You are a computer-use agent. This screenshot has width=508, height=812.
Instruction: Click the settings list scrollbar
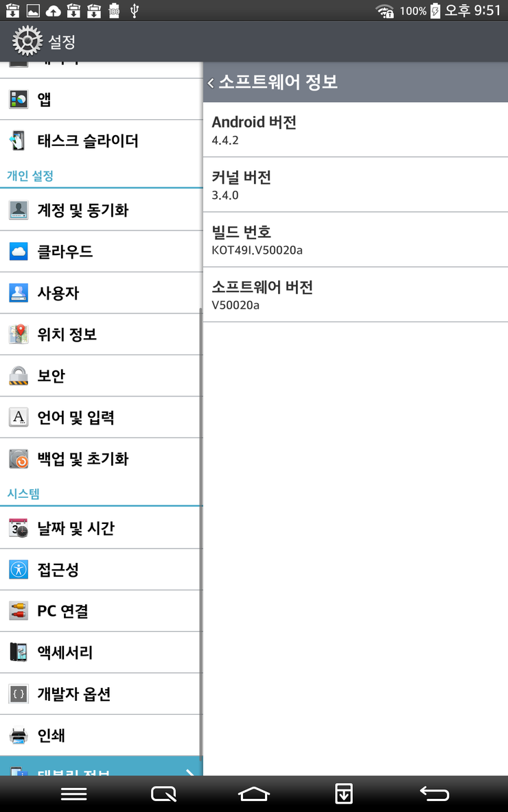pos(200,534)
